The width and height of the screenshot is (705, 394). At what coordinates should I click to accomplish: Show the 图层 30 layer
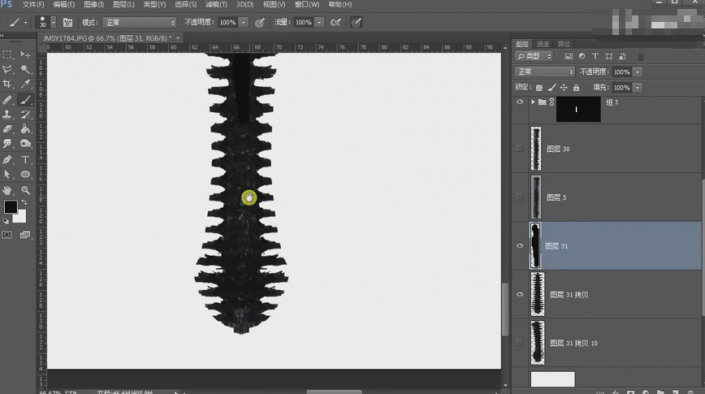[520, 148]
